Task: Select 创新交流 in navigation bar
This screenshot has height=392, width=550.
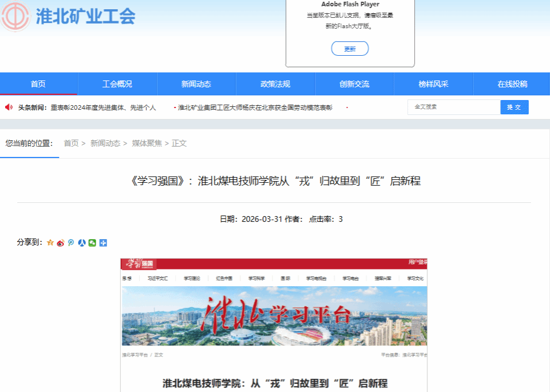Action: pos(354,84)
